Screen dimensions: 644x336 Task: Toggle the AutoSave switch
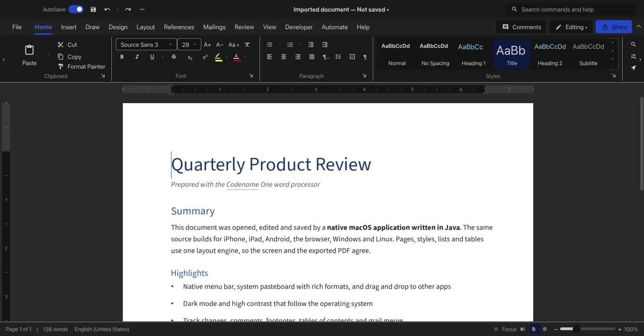click(x=76, y=9)
